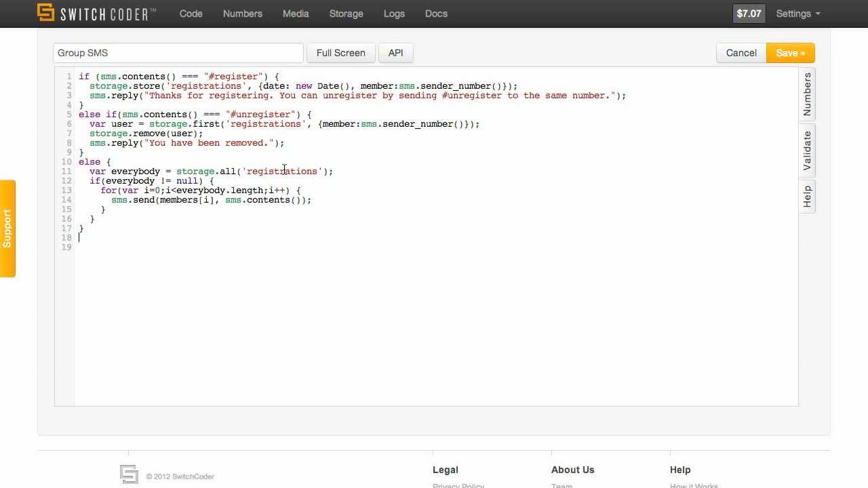Click the 'if(everybody != null)' line
Screen dimensions: 868x488
pos(151,181)
